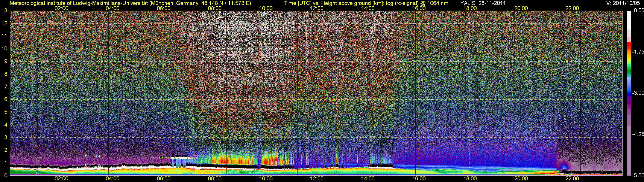Viewport: 644px width, 182px height.
Task: Click the 10:00 label on bottom time axis
Action: pos(266,179)
